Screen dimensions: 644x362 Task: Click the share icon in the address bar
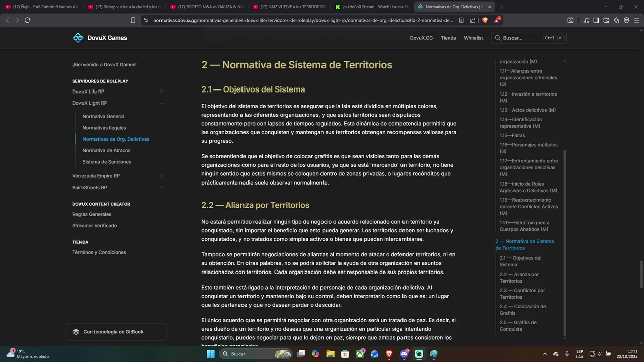[x=473, y=20]
